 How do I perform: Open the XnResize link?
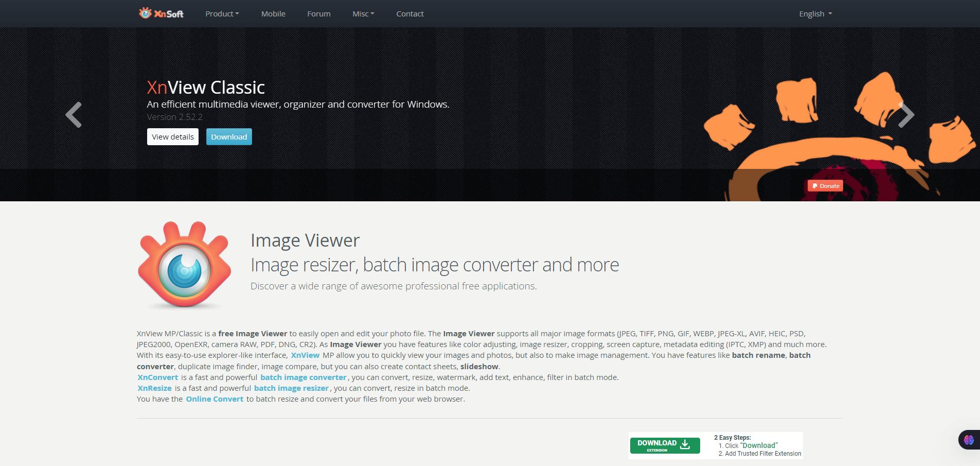[155, 388]
